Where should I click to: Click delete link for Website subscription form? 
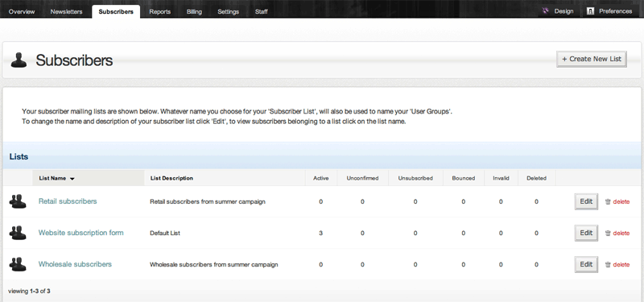(x=621, y=233)
